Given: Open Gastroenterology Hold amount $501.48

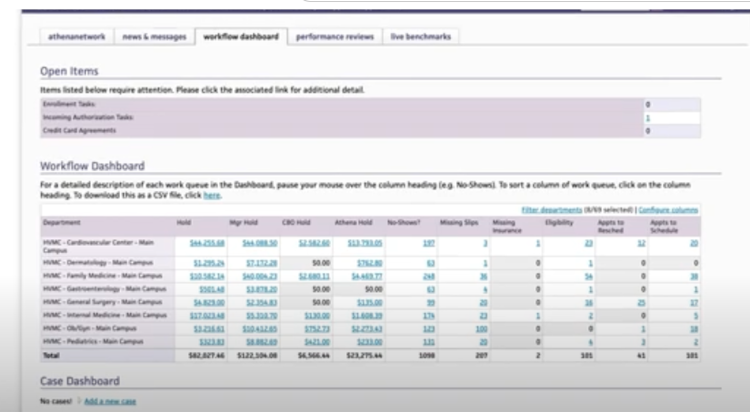Looking at the screenshot, I should pos(212,290).
